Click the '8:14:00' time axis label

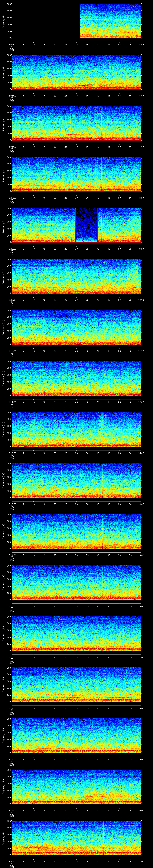click(x=12, y=555)
